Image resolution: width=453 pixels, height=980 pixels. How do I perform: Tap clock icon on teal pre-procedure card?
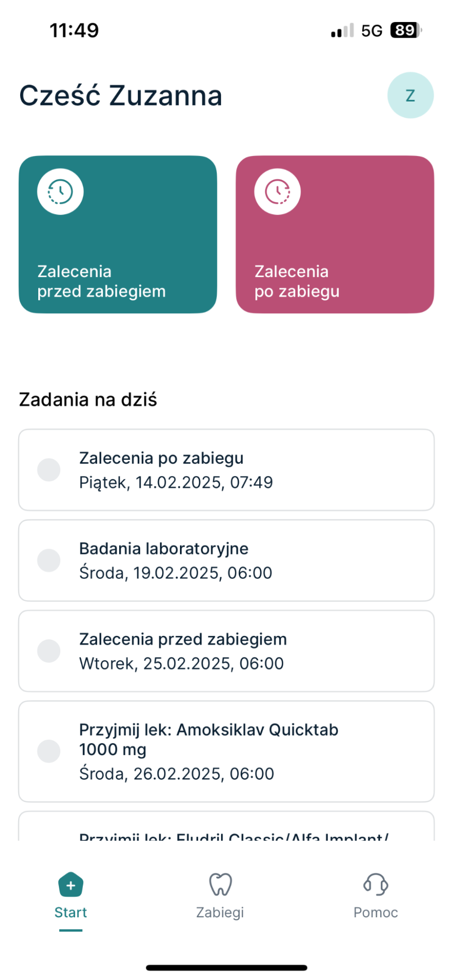pos(60,192)
